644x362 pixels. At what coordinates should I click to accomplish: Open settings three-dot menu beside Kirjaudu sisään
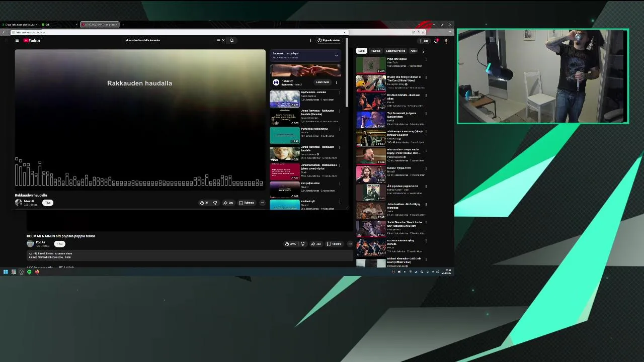[310, 40]
